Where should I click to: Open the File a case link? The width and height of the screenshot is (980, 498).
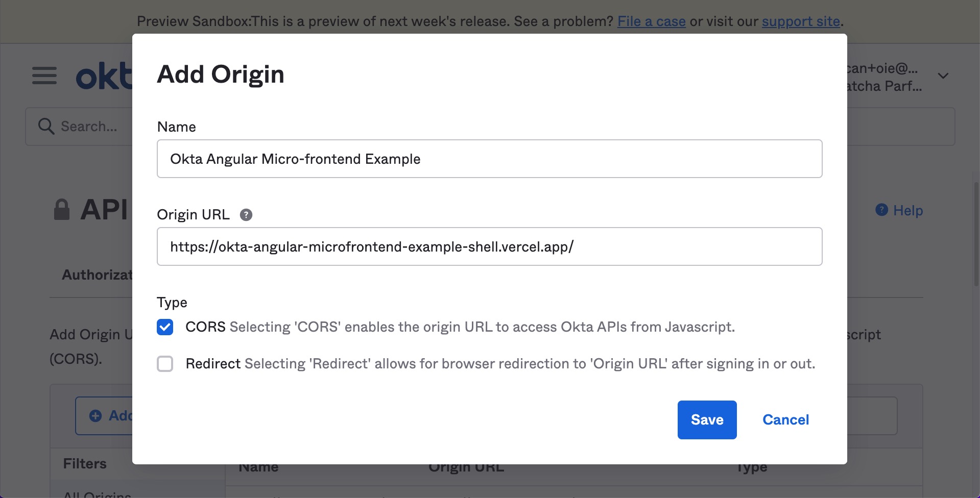point(651,21)
